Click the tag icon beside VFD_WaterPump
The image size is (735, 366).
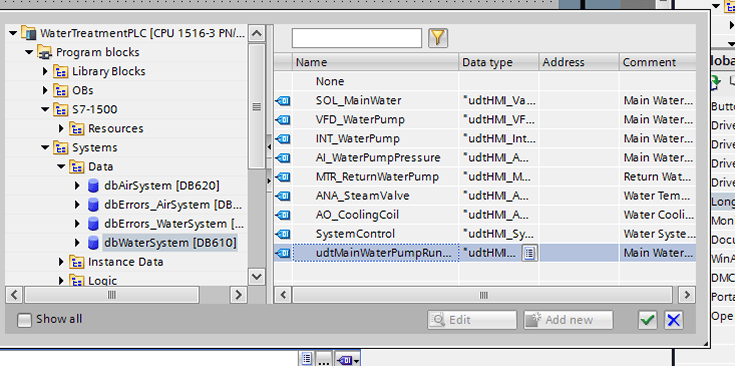(x=283, y=120)
